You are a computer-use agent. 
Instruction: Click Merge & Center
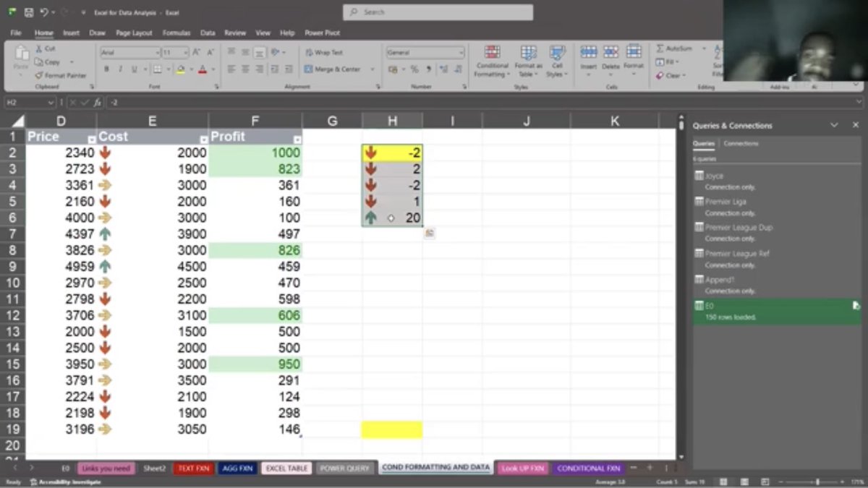tap(333, 69)
